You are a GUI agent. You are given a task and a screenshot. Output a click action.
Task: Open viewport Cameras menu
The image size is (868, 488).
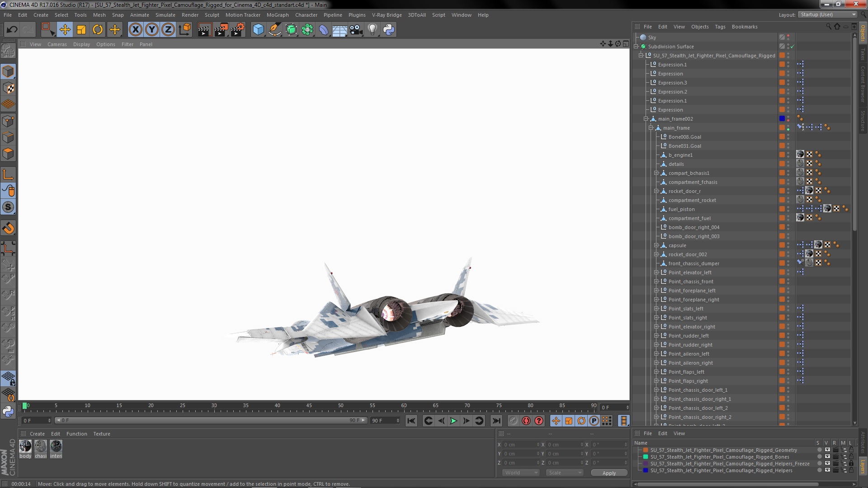(57, 44)
